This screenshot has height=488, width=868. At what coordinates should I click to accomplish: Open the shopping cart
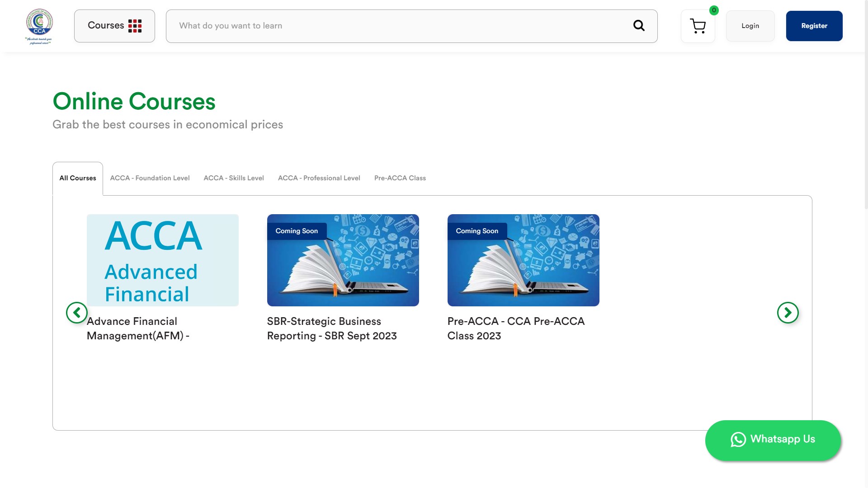click(x=698, y=26)
